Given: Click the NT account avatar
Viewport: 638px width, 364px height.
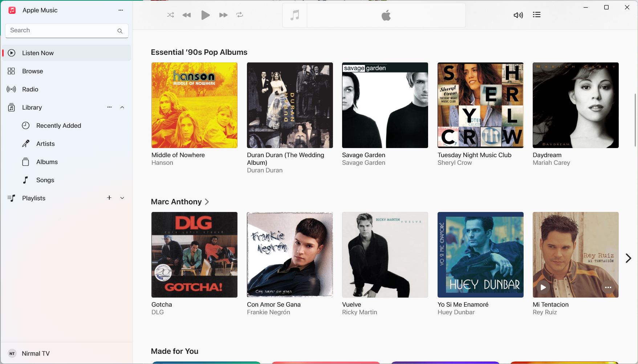Looking at the screenshot, I should (x=12, y=353).
